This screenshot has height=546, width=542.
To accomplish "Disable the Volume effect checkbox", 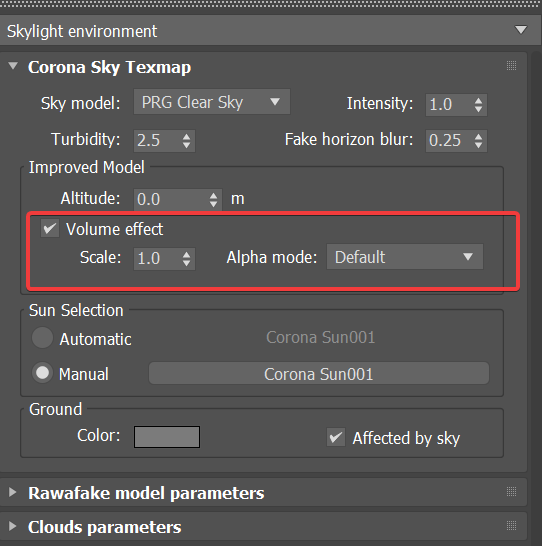I will pos(50,228).
